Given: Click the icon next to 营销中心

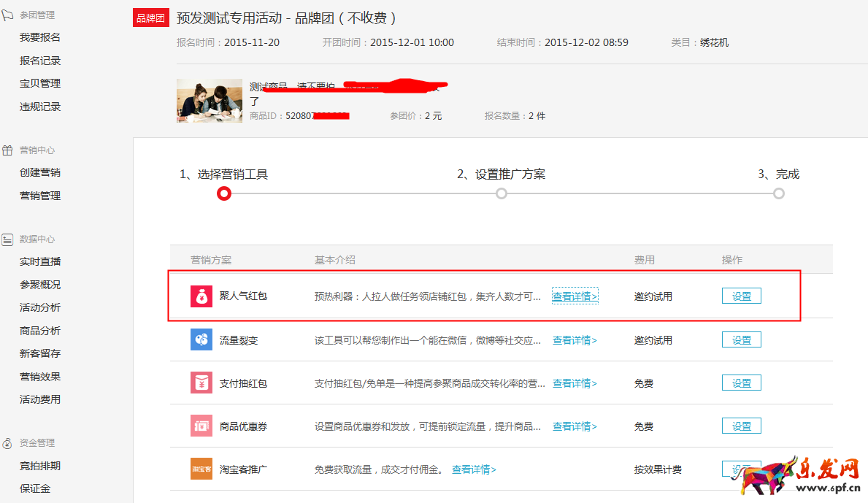Looking at the screenshot, I should pos(7,149).
